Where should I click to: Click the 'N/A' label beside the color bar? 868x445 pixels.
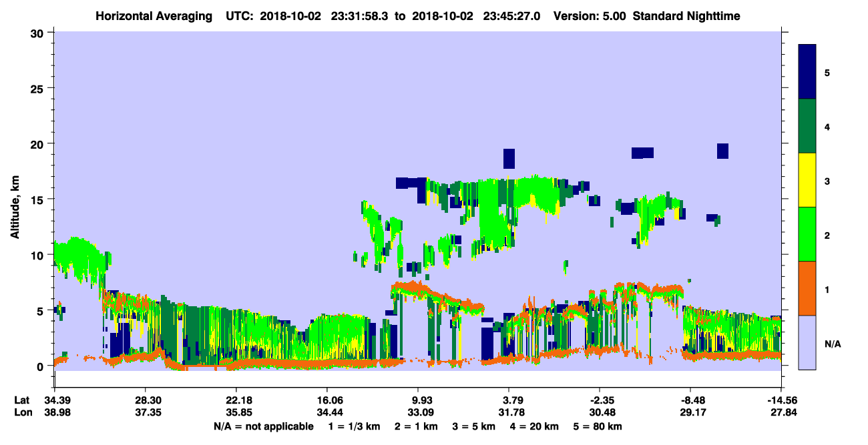click(832, 344)
